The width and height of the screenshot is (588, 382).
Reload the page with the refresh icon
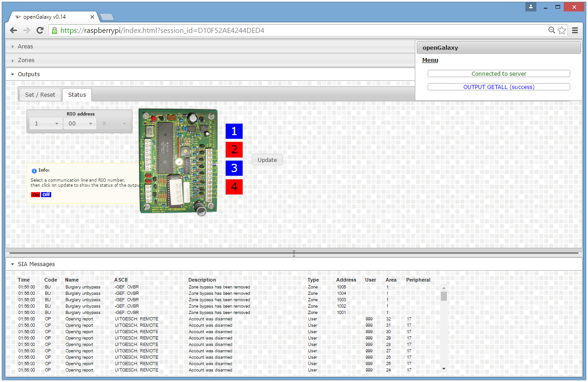(40, 31)
